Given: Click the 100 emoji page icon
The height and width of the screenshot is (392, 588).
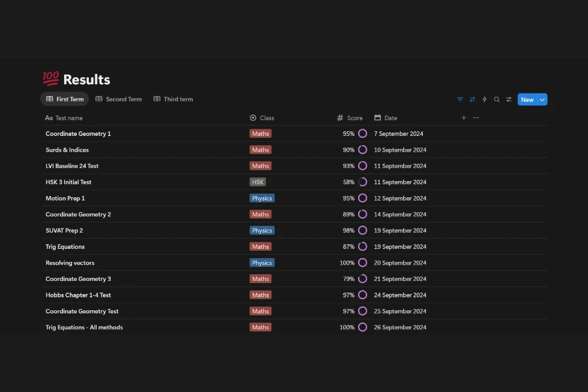Looking at the screenshot, I should click(50, 79).
